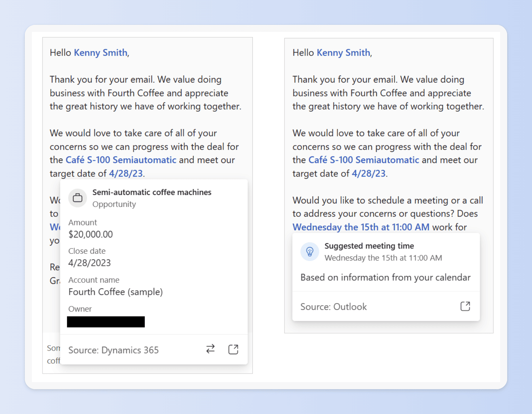Image resolution: width=532 pixels, height=414 pixels.
Task: Click the 'Source: Dynamics 365' footer text
Action: click(113, 350)
